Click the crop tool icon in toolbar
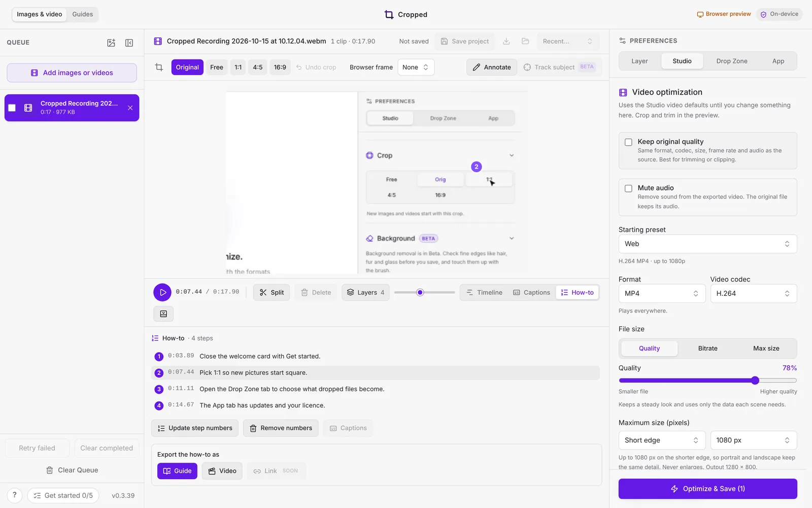 tap(159, 67)
